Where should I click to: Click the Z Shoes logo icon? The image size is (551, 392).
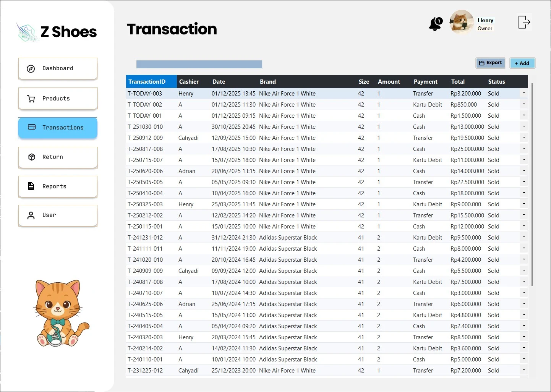27,32
